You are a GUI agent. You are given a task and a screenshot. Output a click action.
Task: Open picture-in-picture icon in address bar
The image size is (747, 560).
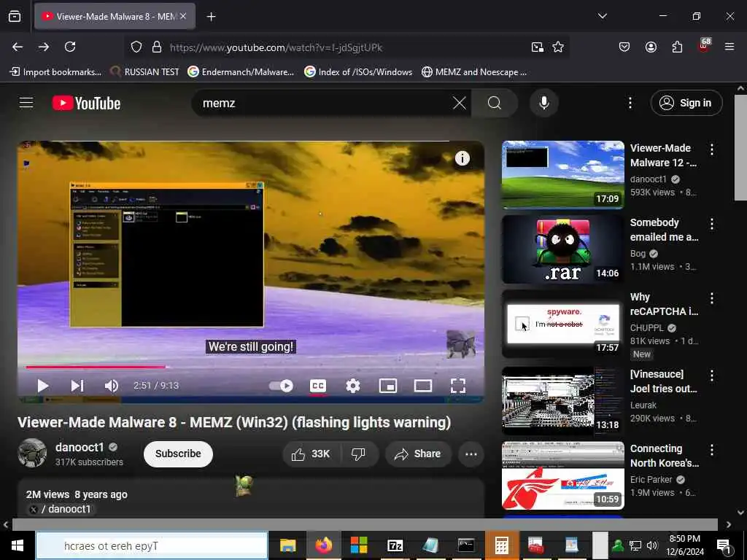coord(538,47)
